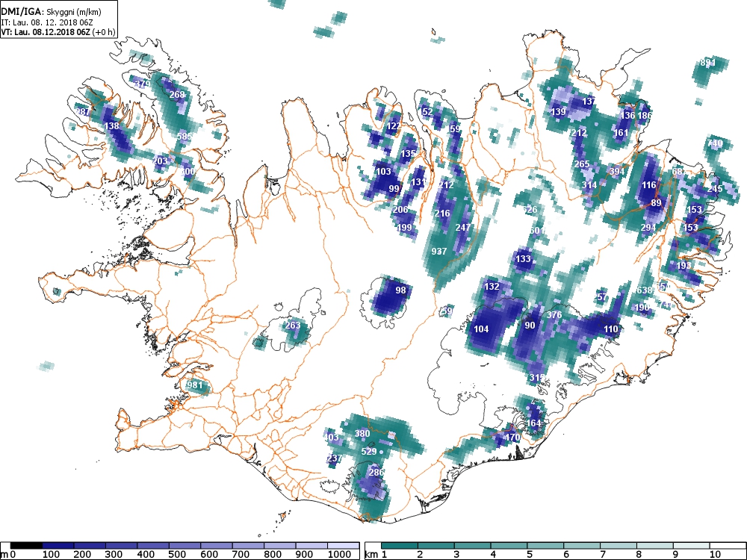Click the visibility value 89 on the map
This screenshot has width=747, height=560.
pyautogui.click(x=656, y=203)
